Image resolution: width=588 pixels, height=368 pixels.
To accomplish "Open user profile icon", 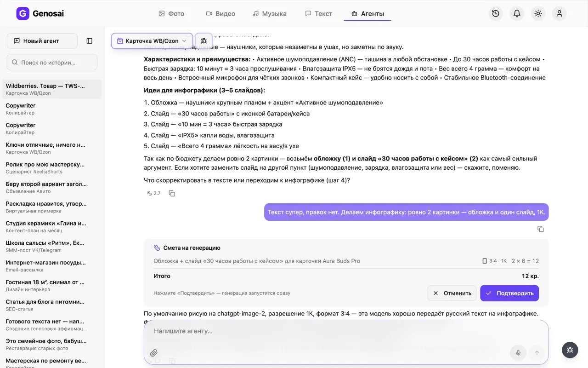I will coord(559,13).
